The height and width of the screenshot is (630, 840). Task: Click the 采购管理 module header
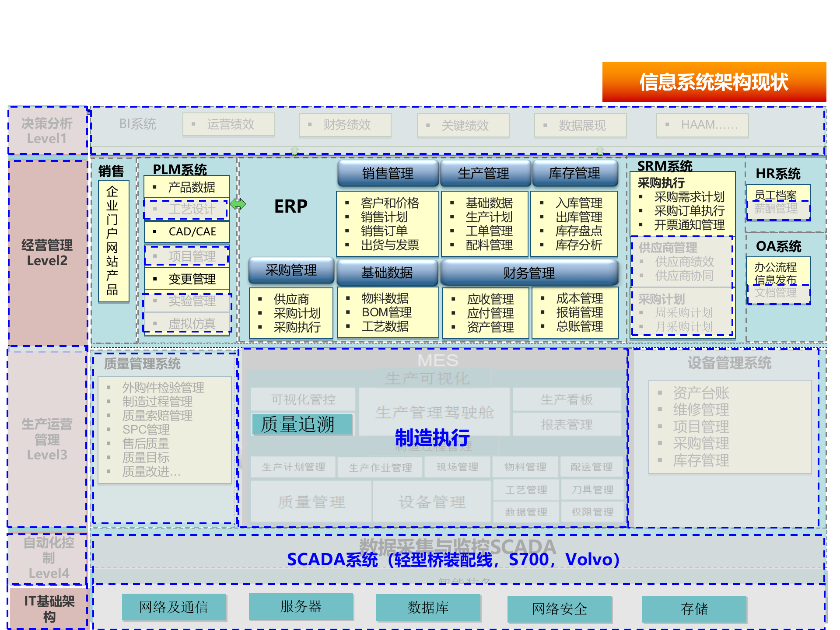point(291,270)
